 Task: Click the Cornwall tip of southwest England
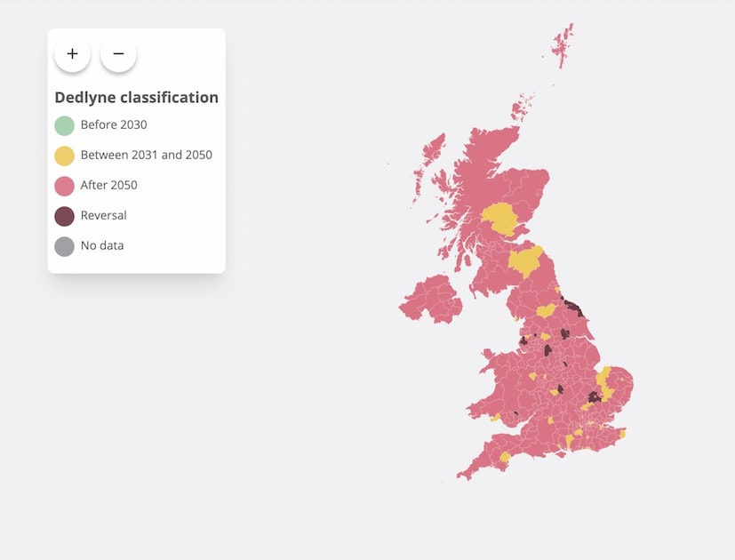click(469, 470)
